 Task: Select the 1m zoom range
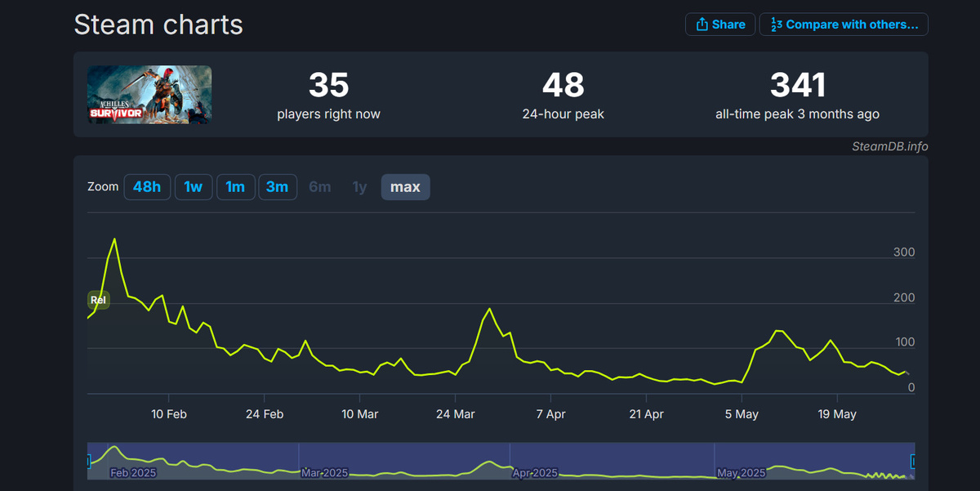coord(235,186)
